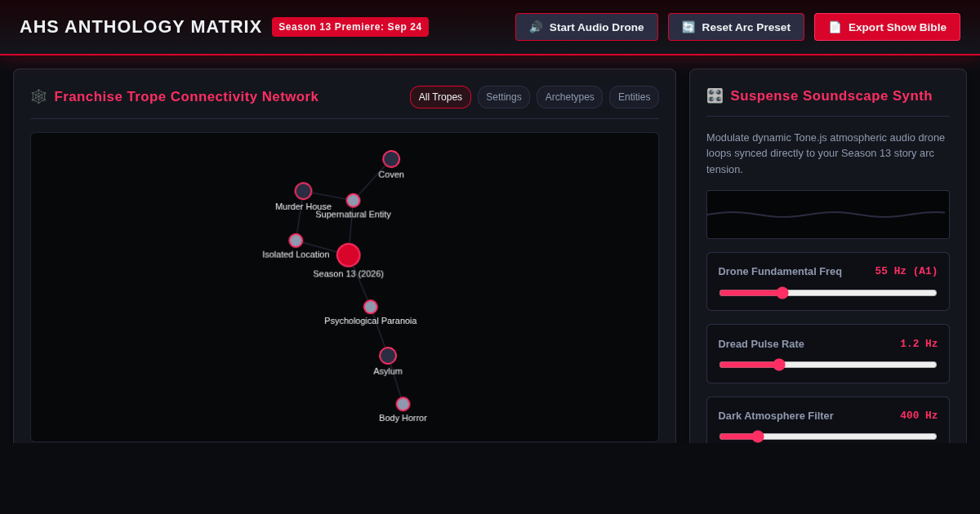This screenshot has width=980, height=514.
Task: Click the Drone Fundamental Freq label
Action: pos(780,271)
